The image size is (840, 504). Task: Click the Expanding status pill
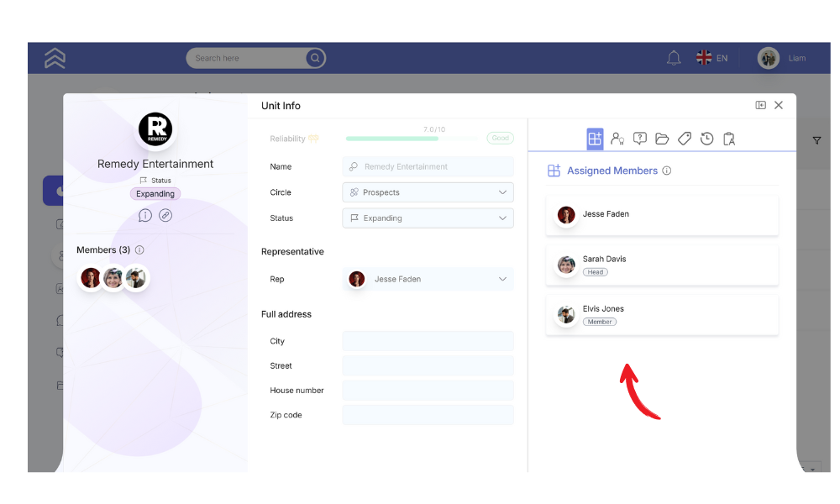tap(155, 194)
